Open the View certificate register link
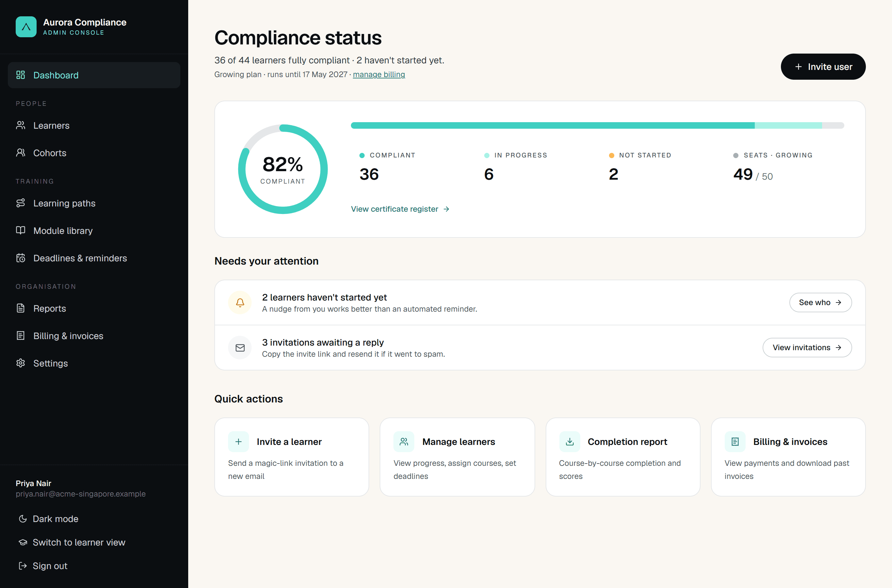 pos(400,209)
